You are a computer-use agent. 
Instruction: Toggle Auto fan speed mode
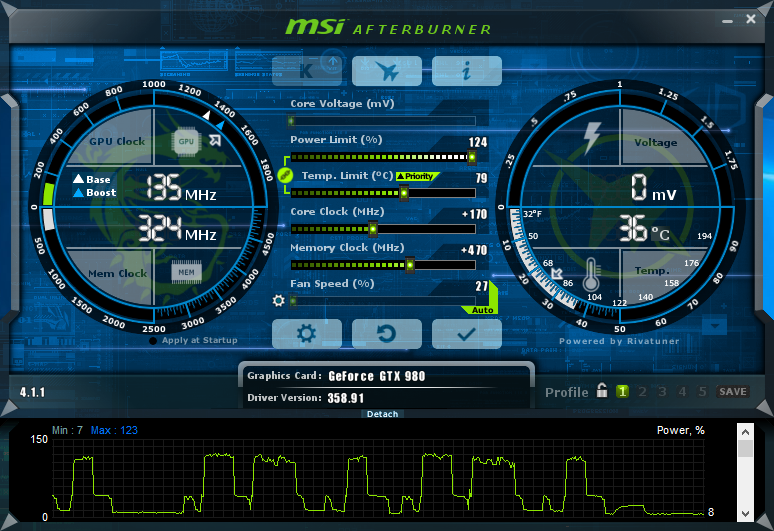coord(482,310)
